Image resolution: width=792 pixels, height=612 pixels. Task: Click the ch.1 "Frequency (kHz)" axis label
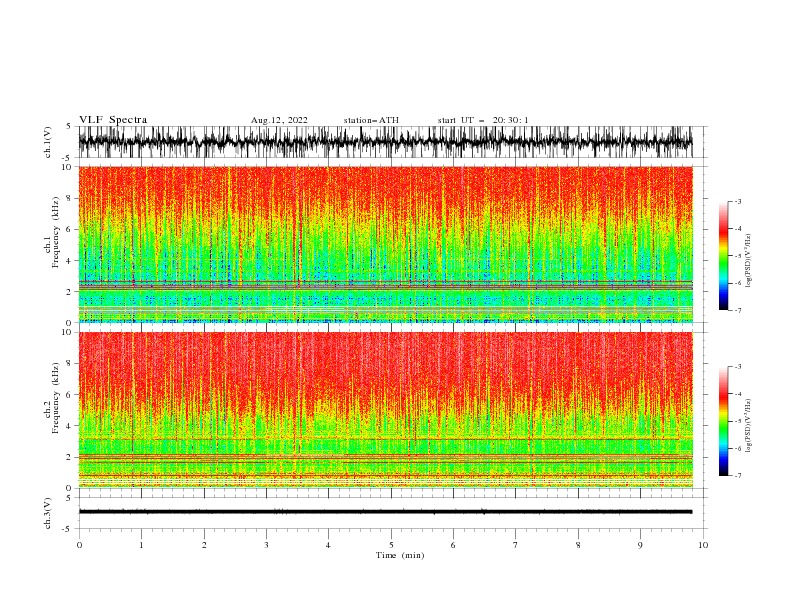pos(55,233)
